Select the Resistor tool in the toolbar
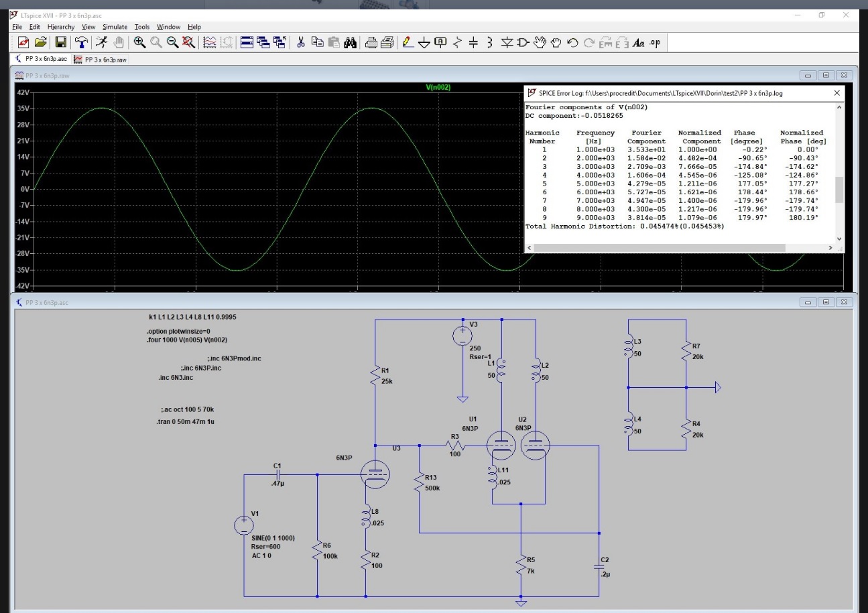Viewport: 868px width, 613px height. (x=458, y=43)
